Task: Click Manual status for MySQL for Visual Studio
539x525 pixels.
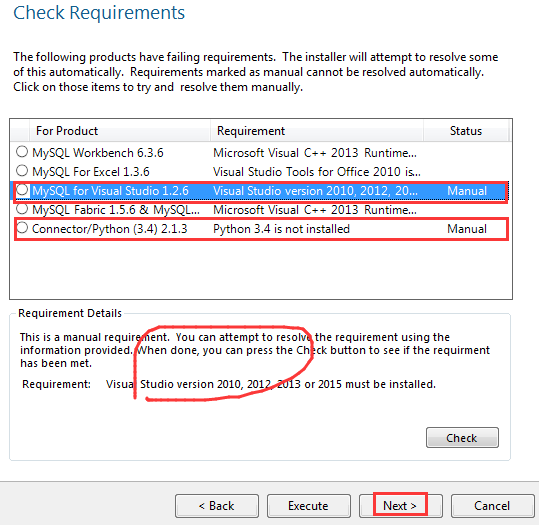Action: click(x=467, y=191)
